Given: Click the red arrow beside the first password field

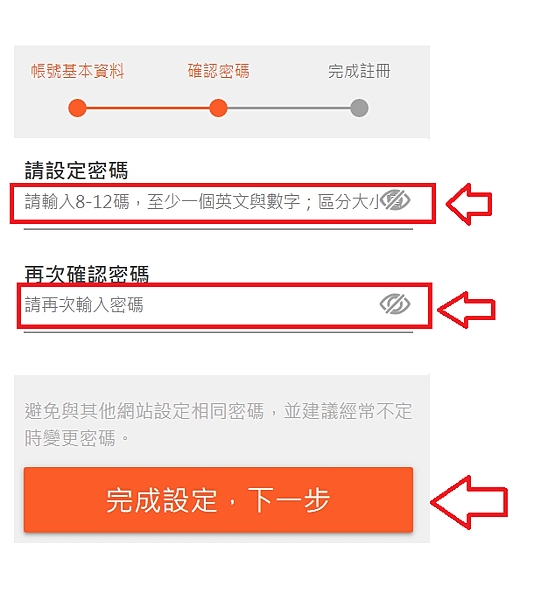Looking at the screenshot, I should (x=469, y=204).
